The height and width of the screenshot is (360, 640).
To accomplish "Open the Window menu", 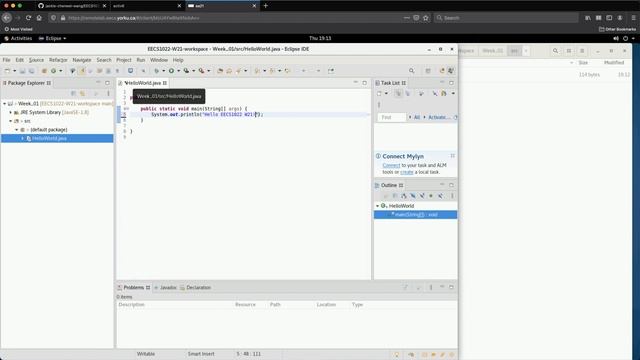I will tap(159, 60).
